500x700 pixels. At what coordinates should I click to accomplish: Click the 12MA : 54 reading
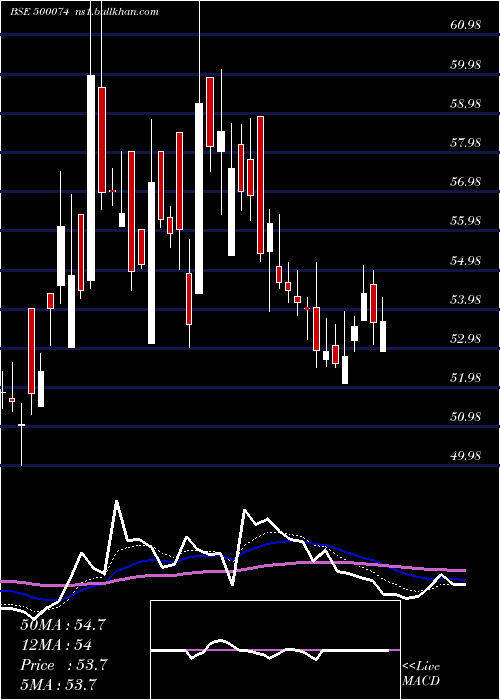click(56, 645)
